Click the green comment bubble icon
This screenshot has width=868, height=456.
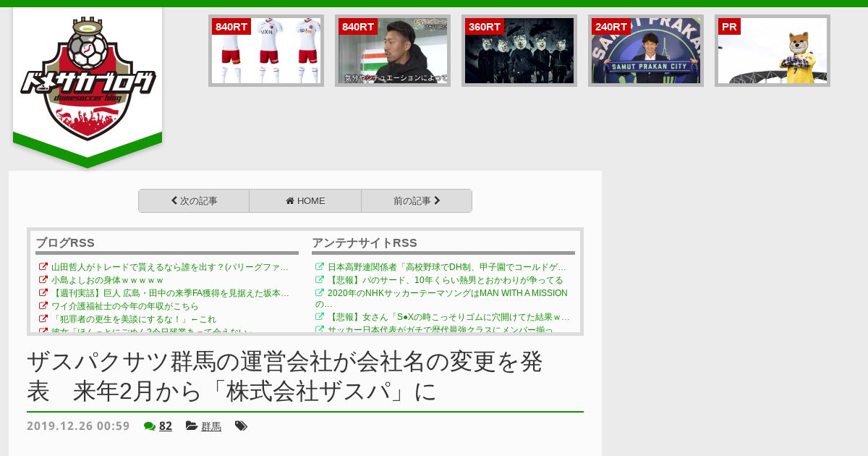150,426
